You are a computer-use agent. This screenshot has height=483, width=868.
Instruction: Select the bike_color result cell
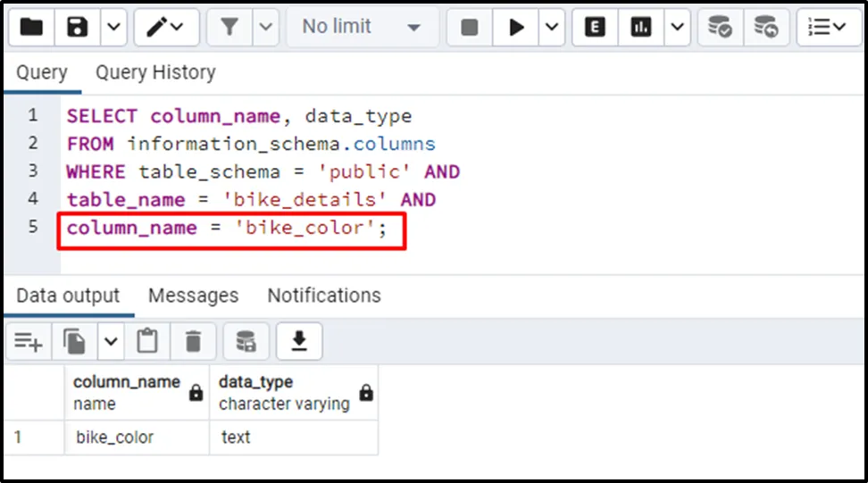115,437
